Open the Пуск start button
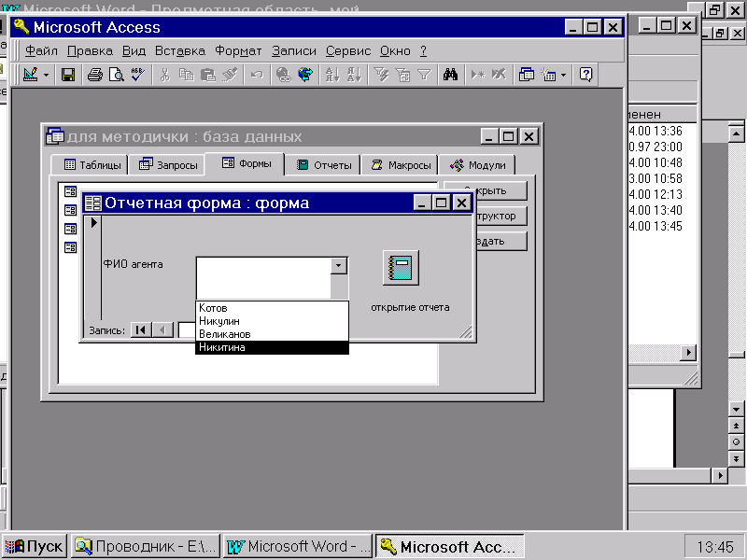Image resolution: width=747 pixels, height=560 pixels. [x=35, y=546]
